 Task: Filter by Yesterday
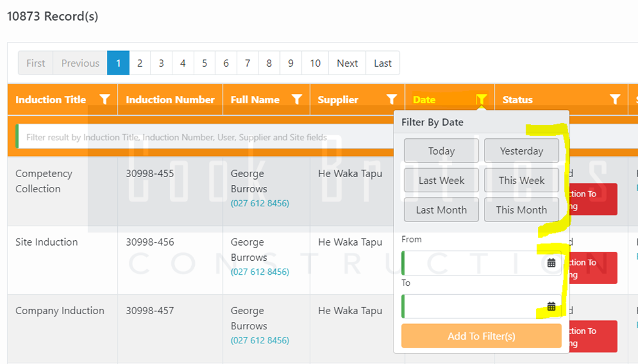tap(521, 151)
